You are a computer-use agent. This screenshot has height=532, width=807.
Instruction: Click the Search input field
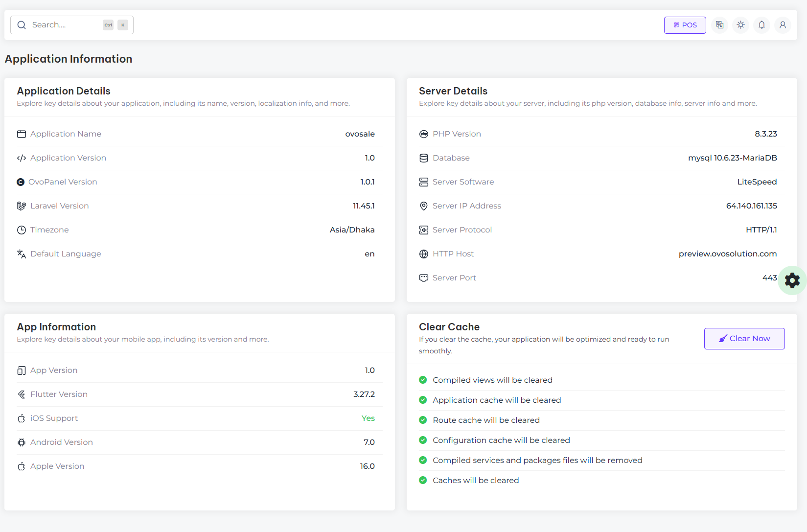coord(64,25)
